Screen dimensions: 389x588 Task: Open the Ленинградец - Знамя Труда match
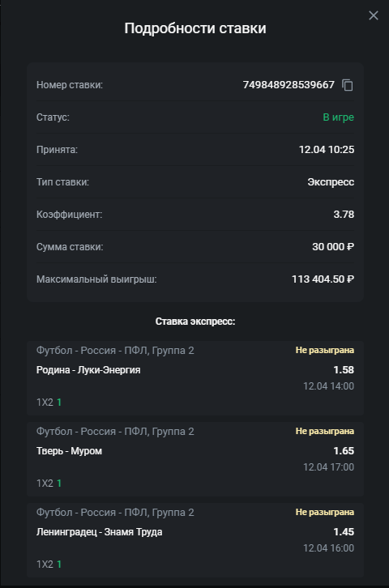tap(100, 532)
